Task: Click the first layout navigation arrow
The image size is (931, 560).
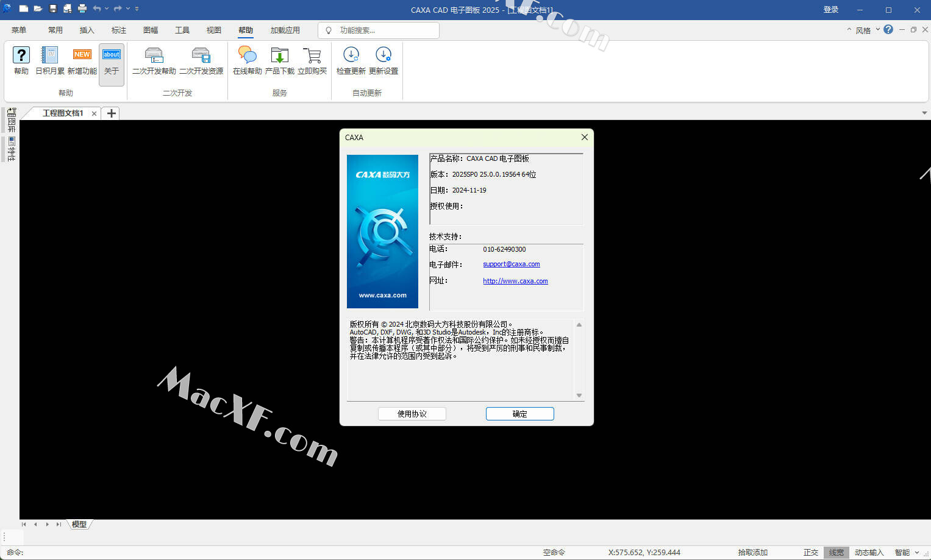Action: click(24, 524)
